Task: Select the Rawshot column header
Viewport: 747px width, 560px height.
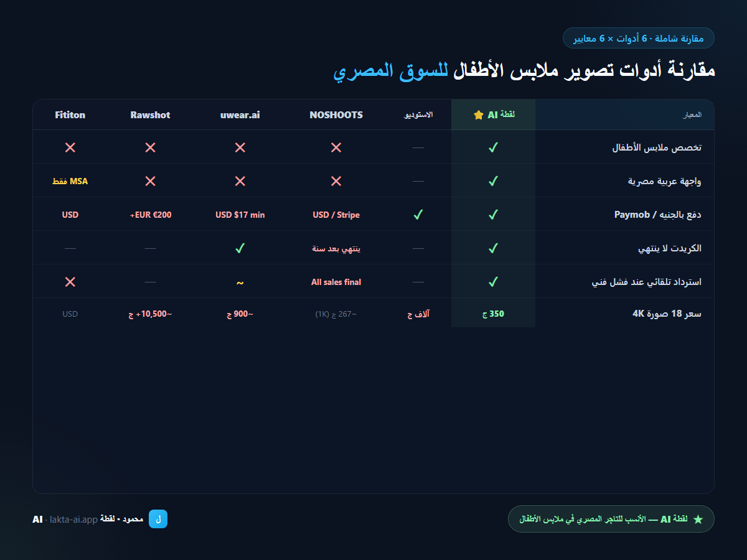Action: (150, 115)
